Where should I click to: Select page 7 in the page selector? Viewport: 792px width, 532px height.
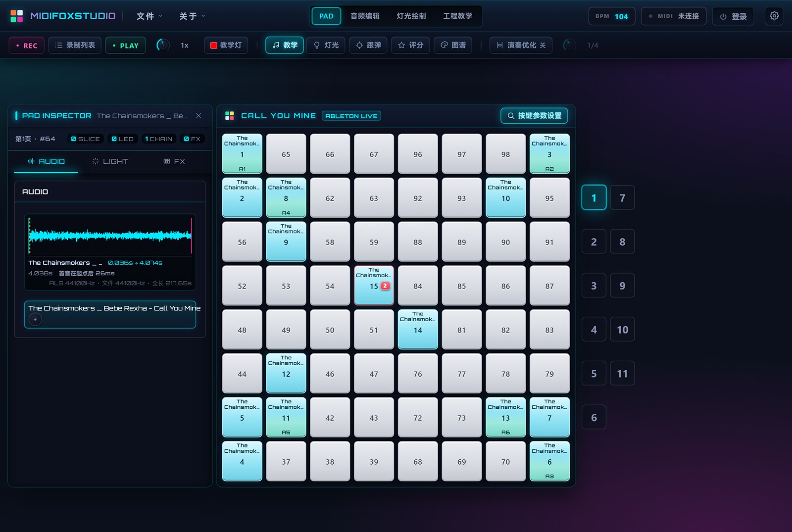pos(622,198)
